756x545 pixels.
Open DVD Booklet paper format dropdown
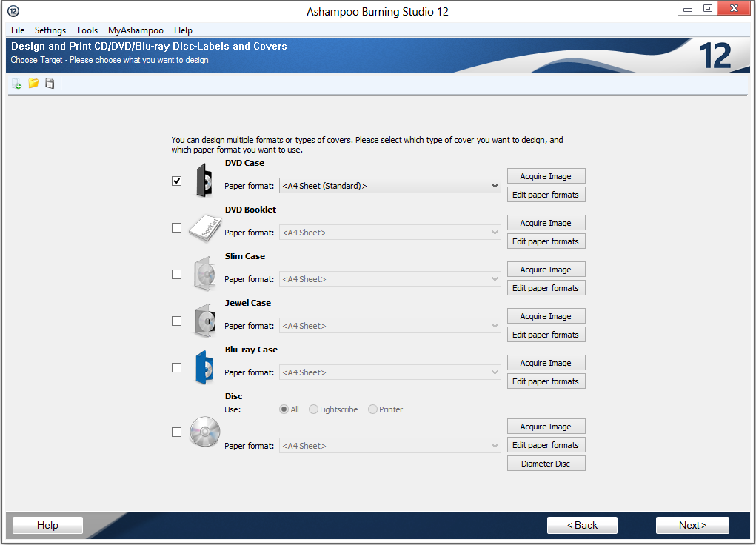coord(390,233)
